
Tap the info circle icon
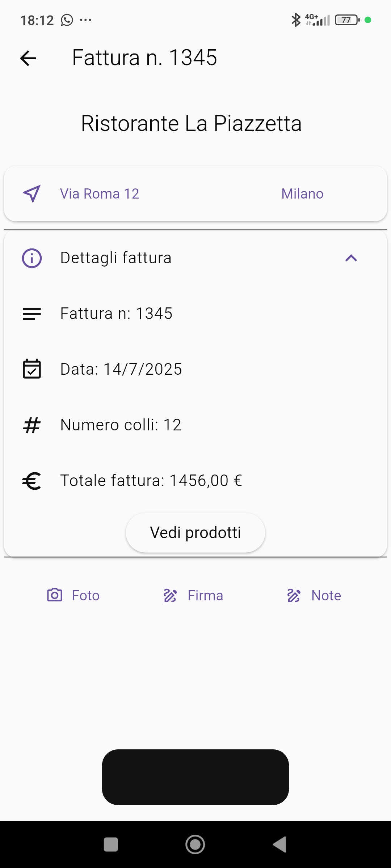point(32,258)
